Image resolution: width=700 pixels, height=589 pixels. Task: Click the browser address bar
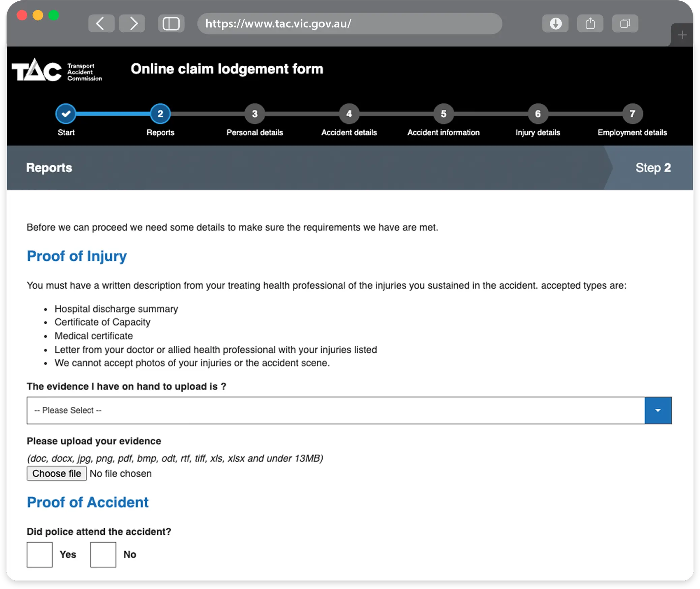point(349,24)
